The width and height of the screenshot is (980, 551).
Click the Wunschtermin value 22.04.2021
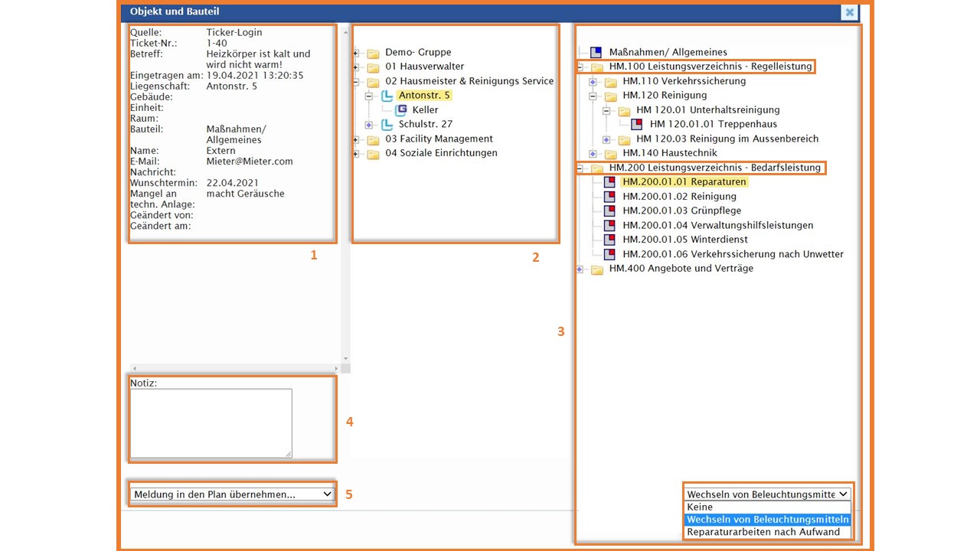click(233, 183)
